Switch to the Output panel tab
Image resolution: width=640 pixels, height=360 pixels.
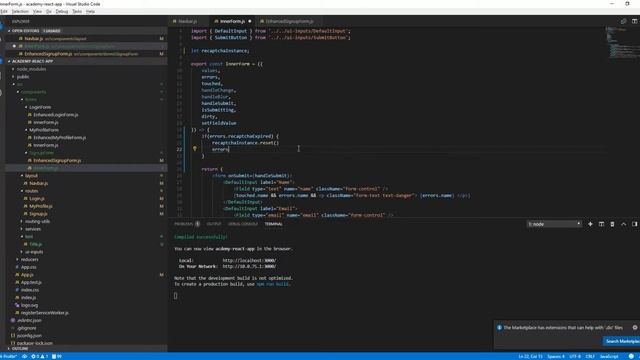(213, 224)
